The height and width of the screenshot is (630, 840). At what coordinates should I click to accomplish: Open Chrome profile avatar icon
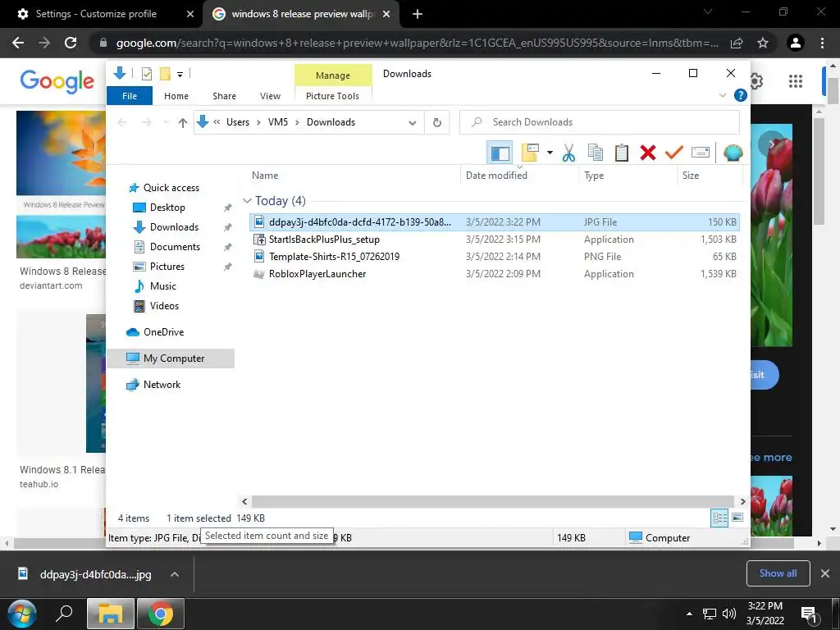click(796, 43)
